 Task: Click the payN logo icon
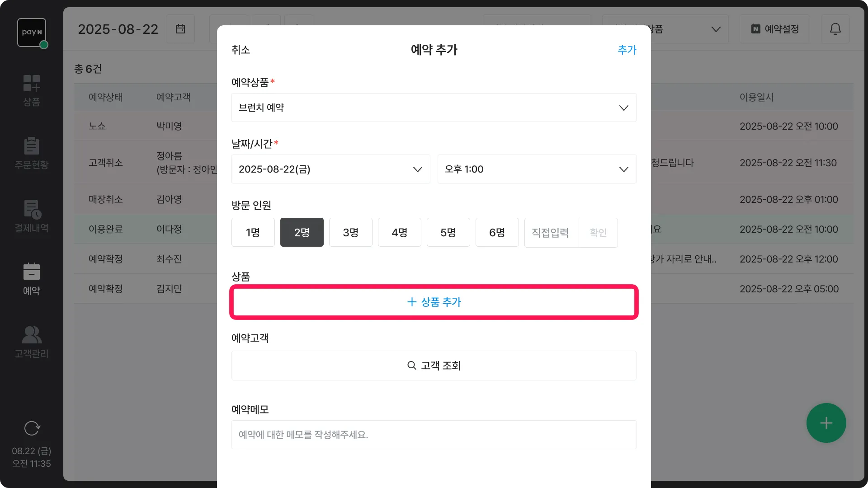[x=32, y=33]
